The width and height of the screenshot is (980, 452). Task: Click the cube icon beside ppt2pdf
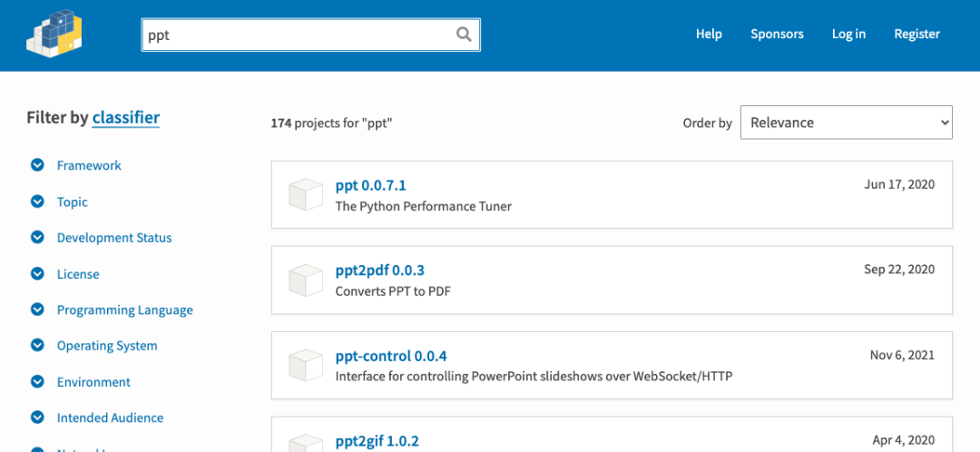[x=306, y=280]
